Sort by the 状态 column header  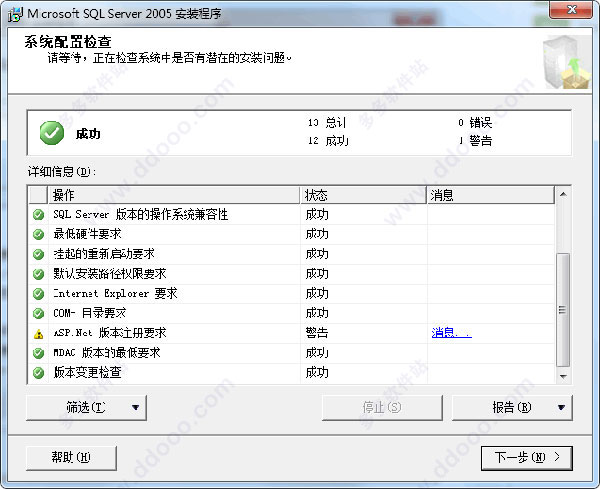click(364, 195)
